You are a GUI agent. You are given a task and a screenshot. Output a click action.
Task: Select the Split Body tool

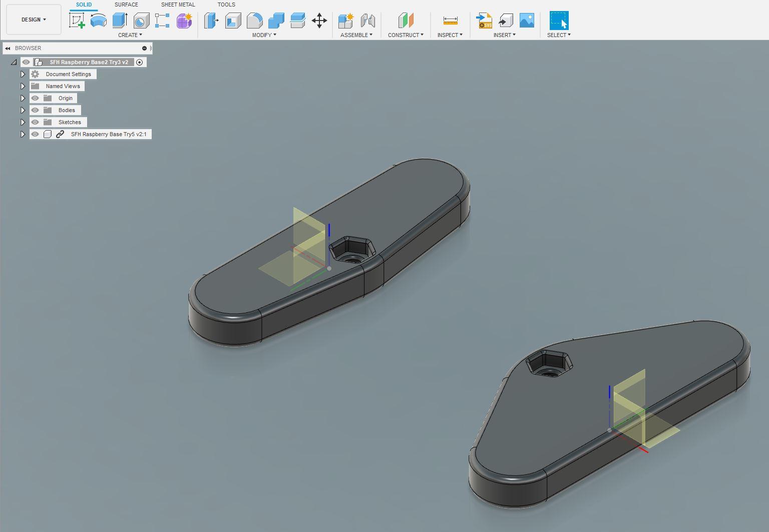coord(298,21)
